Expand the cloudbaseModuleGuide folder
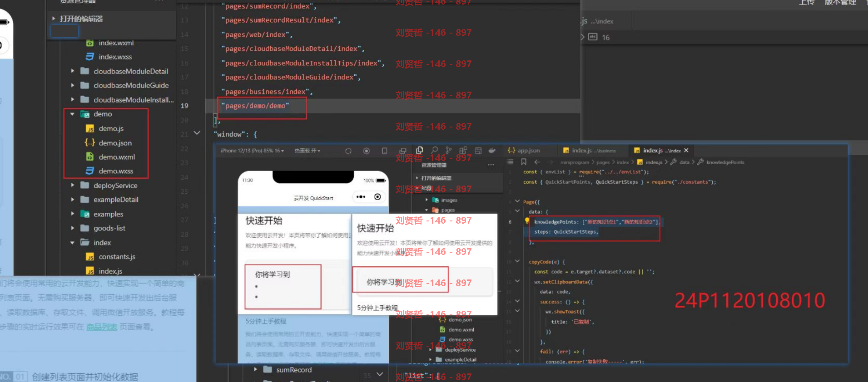Screen dimensions: 868x382 point(73,85)
